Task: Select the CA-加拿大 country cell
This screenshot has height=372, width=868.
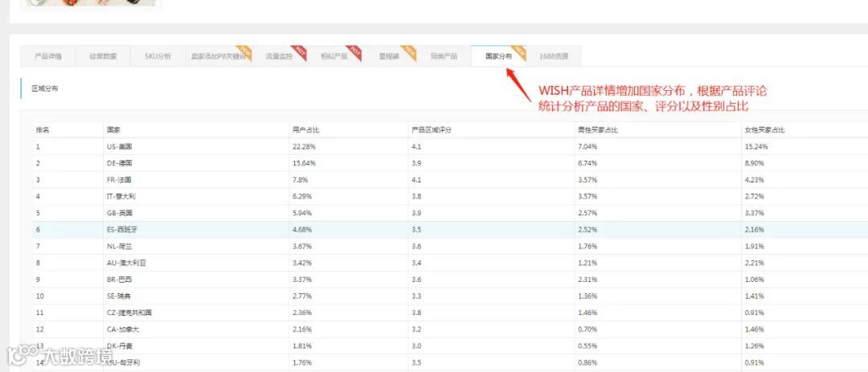Action: coord(122,329)
